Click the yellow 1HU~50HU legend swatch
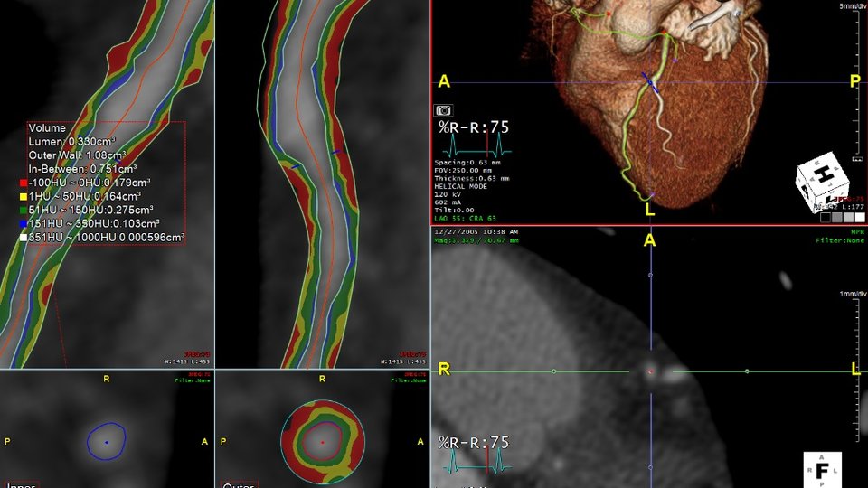This screenshot has height=488, width=868. (24, 196)
